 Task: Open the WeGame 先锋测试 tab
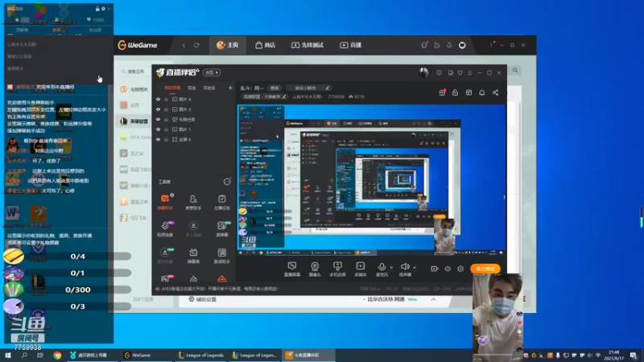[x=308, y=45]
